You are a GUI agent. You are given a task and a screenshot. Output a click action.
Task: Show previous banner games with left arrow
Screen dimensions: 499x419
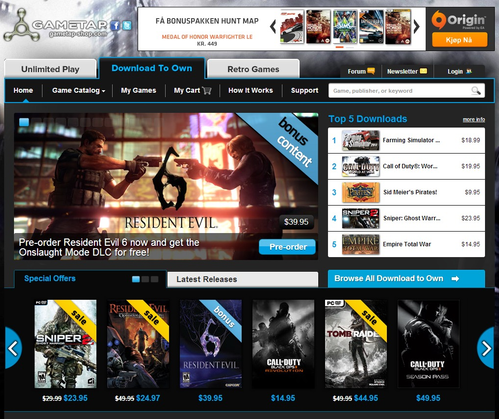click(273, 27)
